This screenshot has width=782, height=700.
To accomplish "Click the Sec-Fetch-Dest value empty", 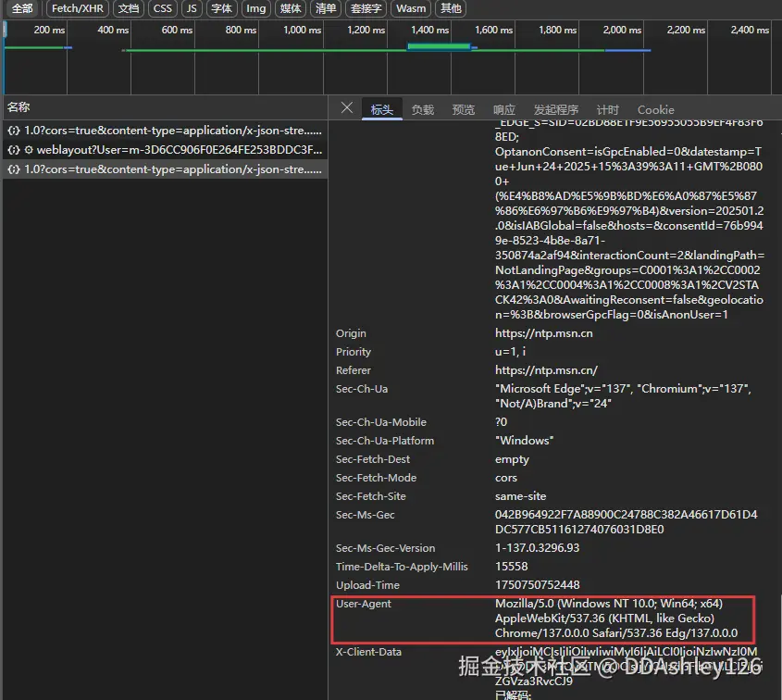I will pyautogui.click(x=512, y=459).
